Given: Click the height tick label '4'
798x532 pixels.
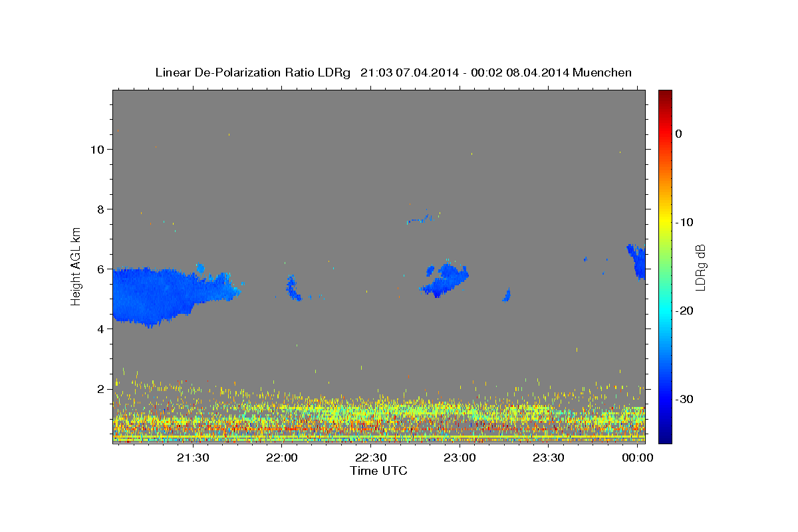Looking at the screenshot, I should pyautogui.click(x=100, y=329).
